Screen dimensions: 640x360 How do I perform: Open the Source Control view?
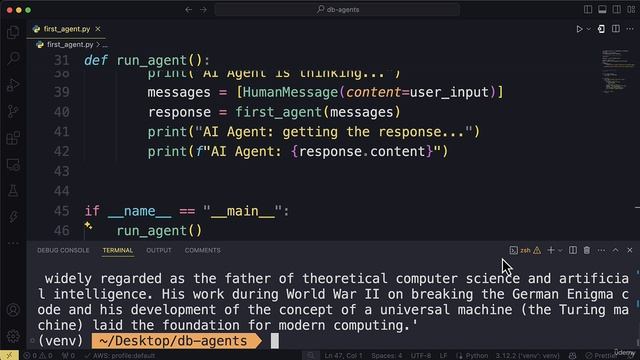[x=13, y=111]
